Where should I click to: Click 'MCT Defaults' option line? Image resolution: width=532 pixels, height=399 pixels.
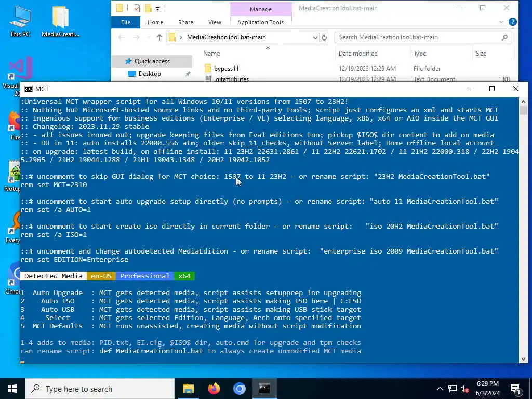click(191, 326)
